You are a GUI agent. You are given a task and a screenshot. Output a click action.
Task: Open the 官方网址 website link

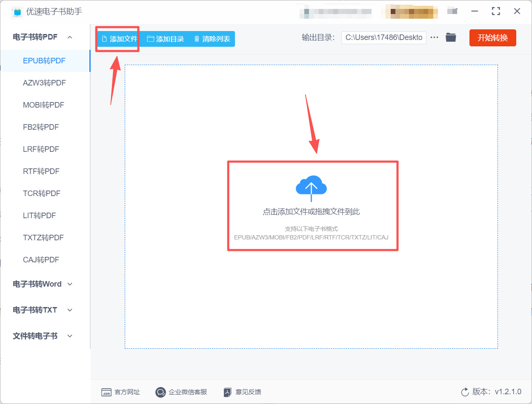point(120,392)
